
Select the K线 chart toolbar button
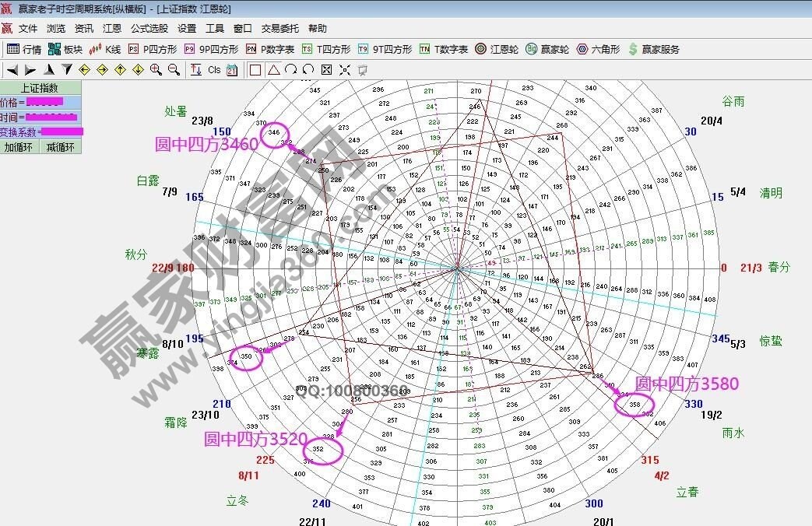(x=105, y=49)
